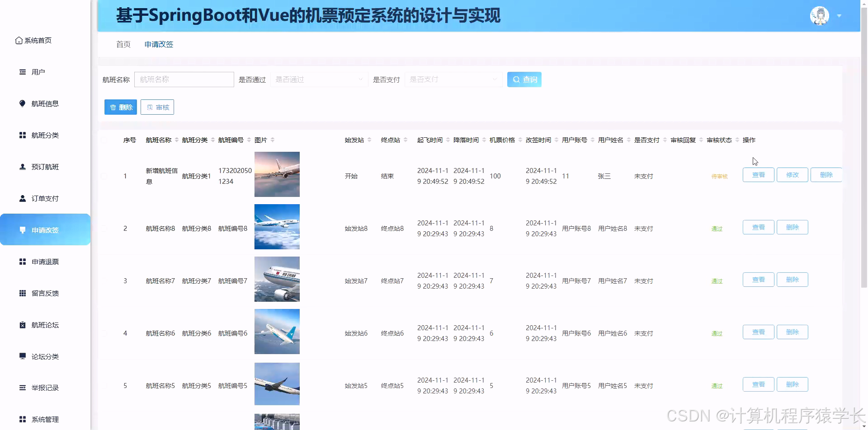Click the 预订航班 sidebar icon

(22, 167)
